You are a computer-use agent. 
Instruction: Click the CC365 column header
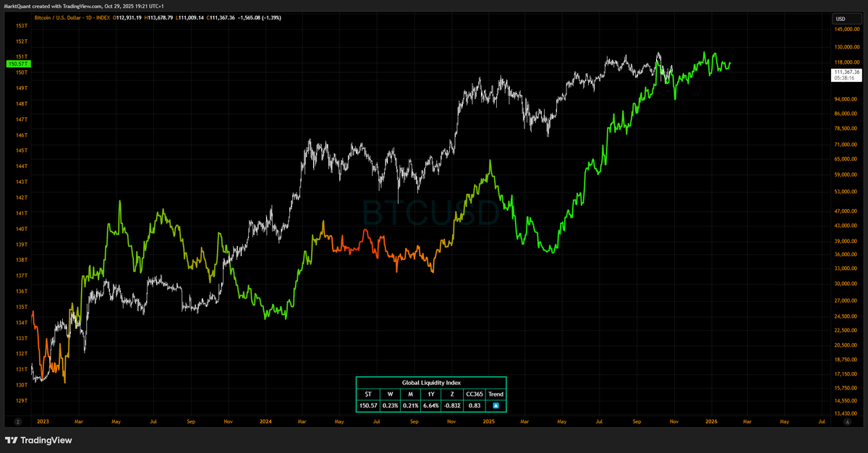(474, 394)
